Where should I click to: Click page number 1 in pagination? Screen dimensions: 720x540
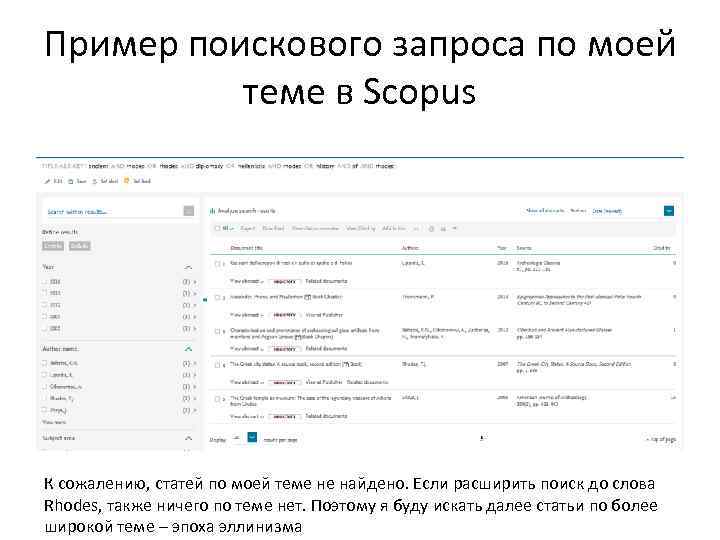pos(482,438)
